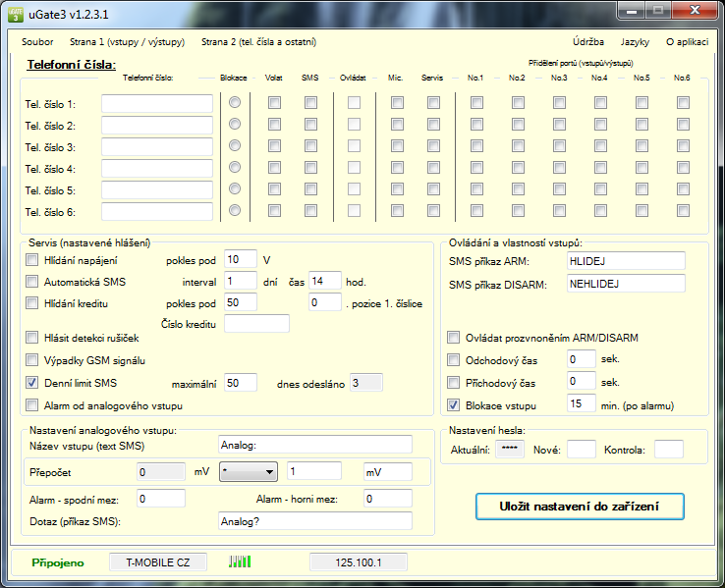Enable Ovládat checkbox for Tel. číslo 3
725x588 pixels.
355,146
